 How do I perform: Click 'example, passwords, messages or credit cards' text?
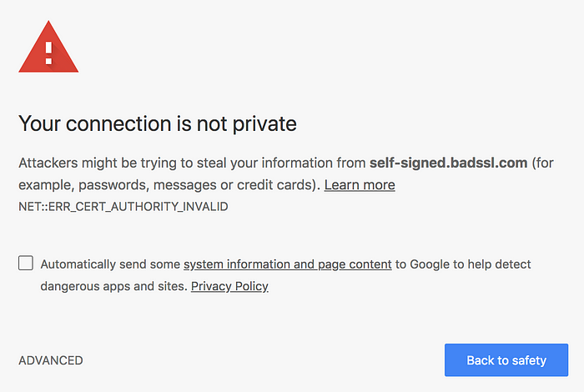[169, 185]
